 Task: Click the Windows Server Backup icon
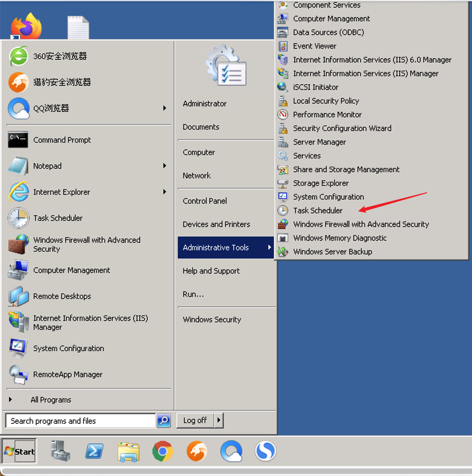(x=283, y=252)
